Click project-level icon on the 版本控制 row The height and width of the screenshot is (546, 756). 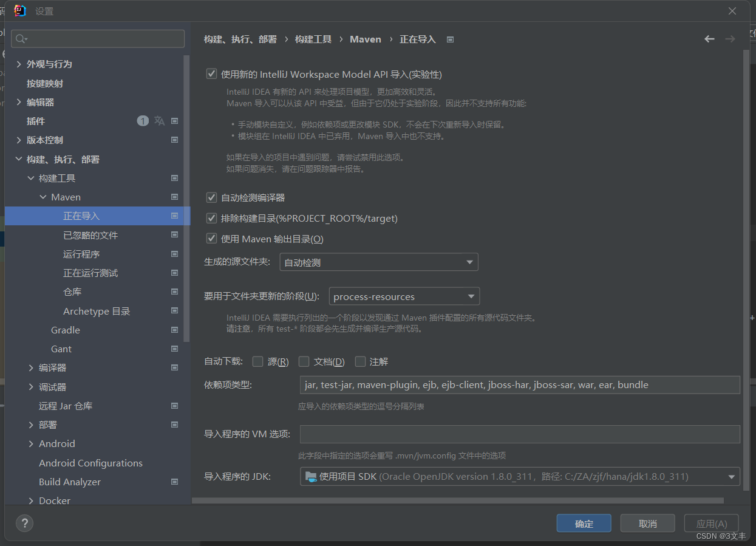tap(175, 140)
